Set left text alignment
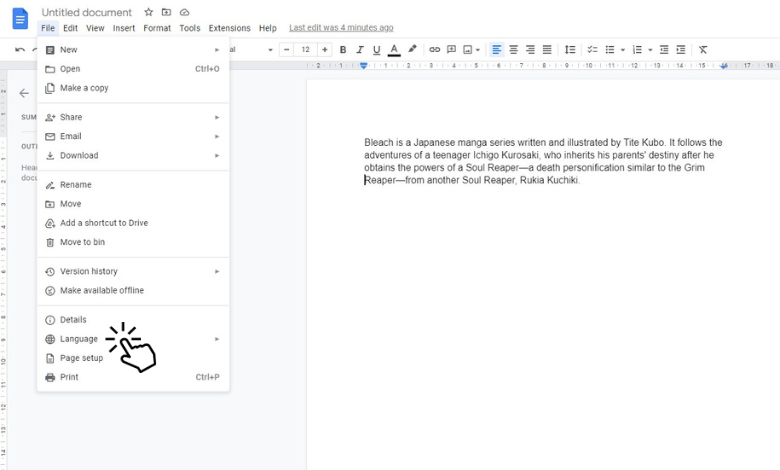The width and height of the screenshot is (780, 470). coord(496,50)
